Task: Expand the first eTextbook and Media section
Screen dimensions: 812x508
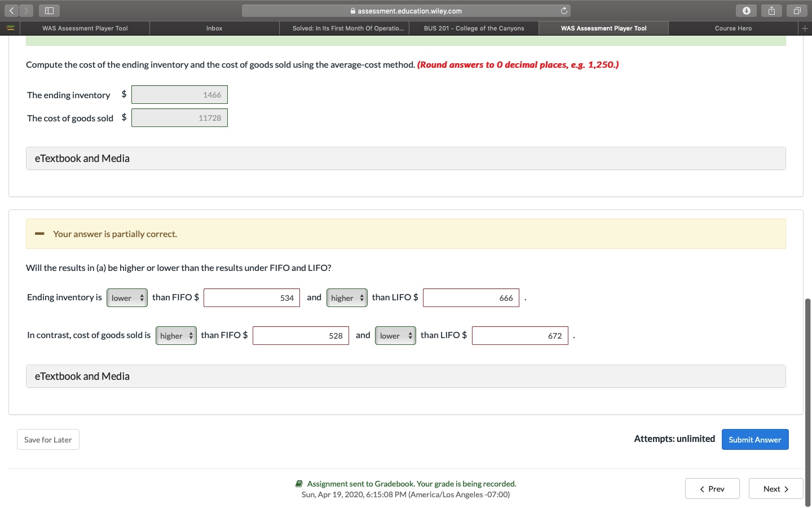Action: pyautogui.click(x=406, y=159)
